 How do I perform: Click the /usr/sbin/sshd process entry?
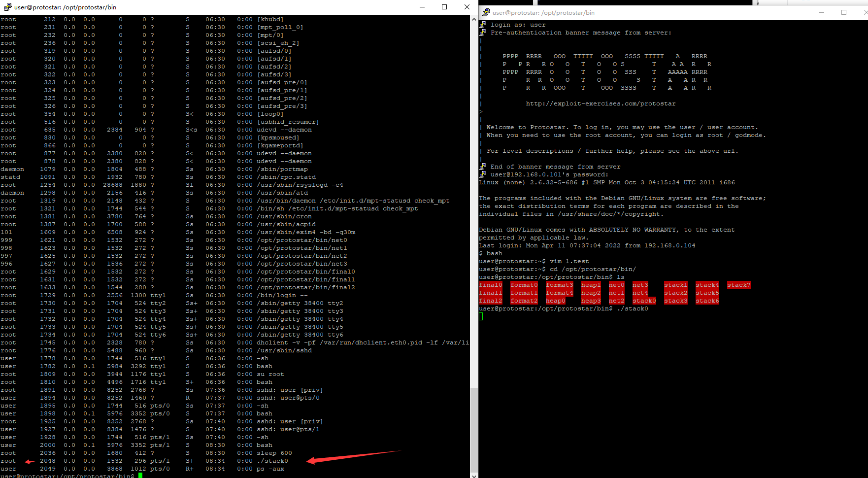click(284, 350)
